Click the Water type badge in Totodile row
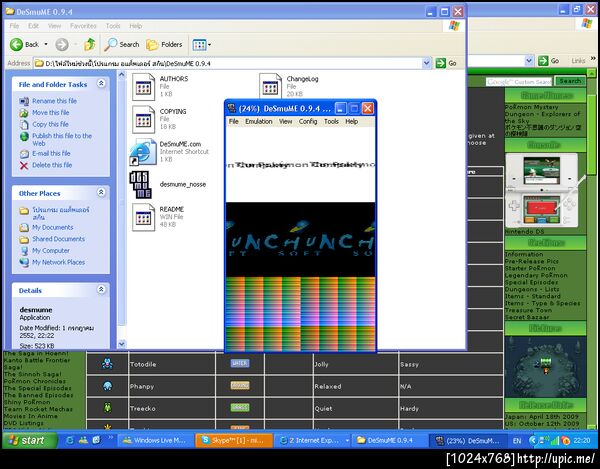This screenshot has height=469, width=600. (240, 363)
